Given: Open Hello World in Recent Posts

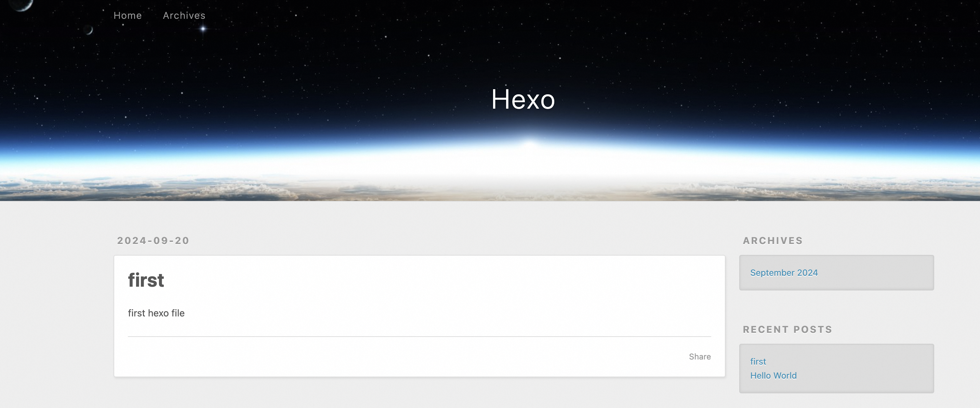Looking at the screenshot, I should point(773,376).
